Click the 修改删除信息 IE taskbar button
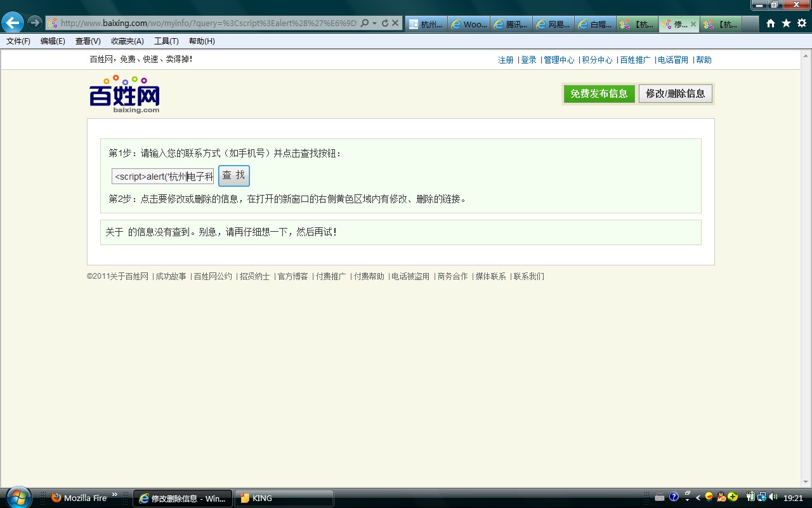The width and height of the screenshot is (812, 508). tap(183, 498)
